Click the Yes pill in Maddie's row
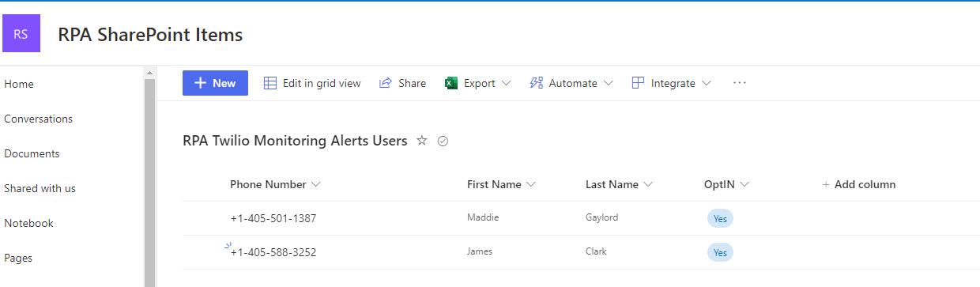 point(720,218)
